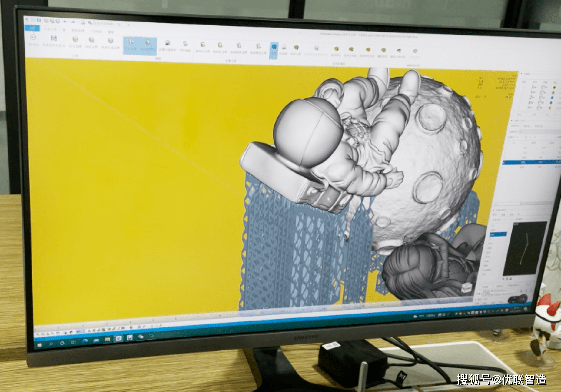Open the Windows Start menu
The width and height of the screenshot is (561, 392).
point(39,344)
